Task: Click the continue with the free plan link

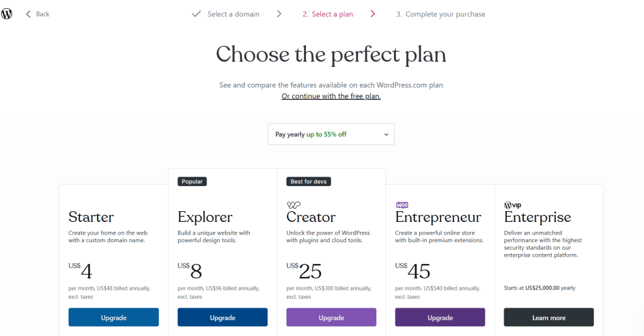Action: pos(331,96)
